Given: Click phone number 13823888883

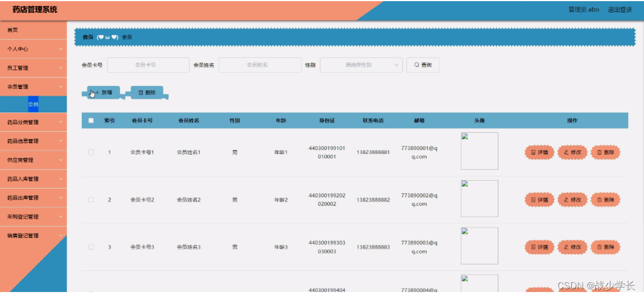Looking at the screenshot, I should tap(373, 247).
